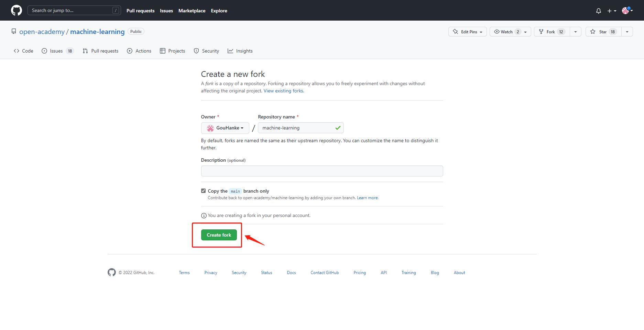Star the repository
This screenshot has height=330, width=644.
tap(603, 32)
